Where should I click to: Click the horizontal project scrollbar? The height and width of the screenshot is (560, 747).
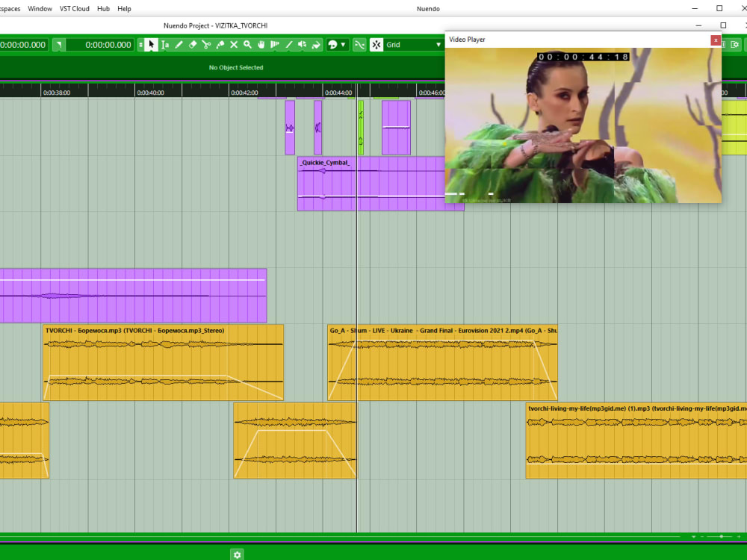340,537
